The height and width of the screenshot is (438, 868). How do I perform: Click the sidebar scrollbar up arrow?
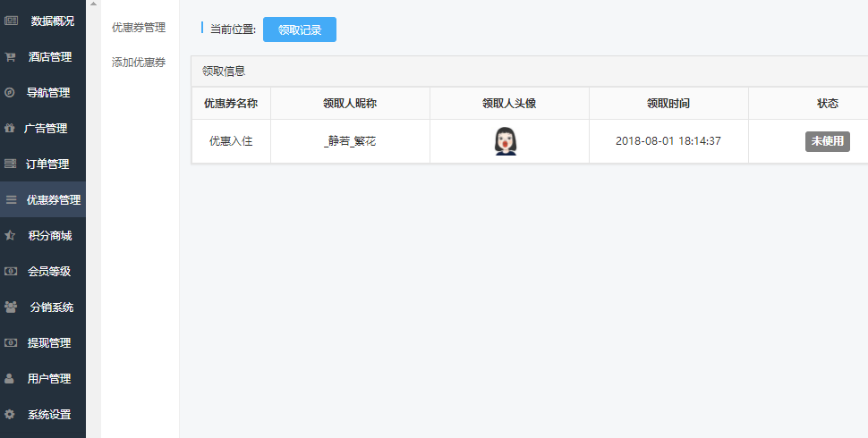point(93,4)
